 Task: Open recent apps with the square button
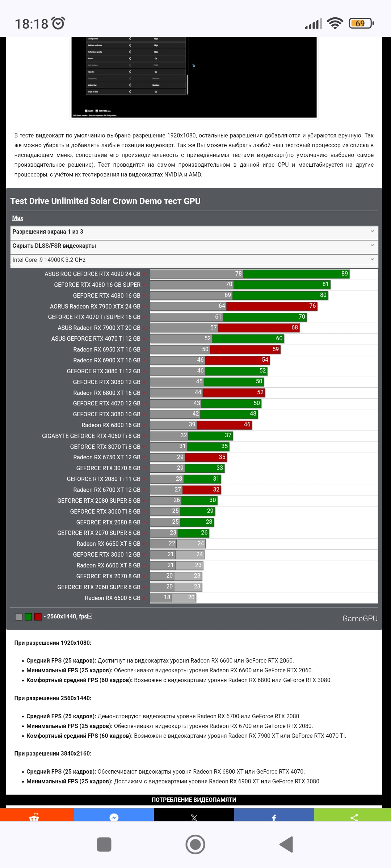click(x=104, y=844)
